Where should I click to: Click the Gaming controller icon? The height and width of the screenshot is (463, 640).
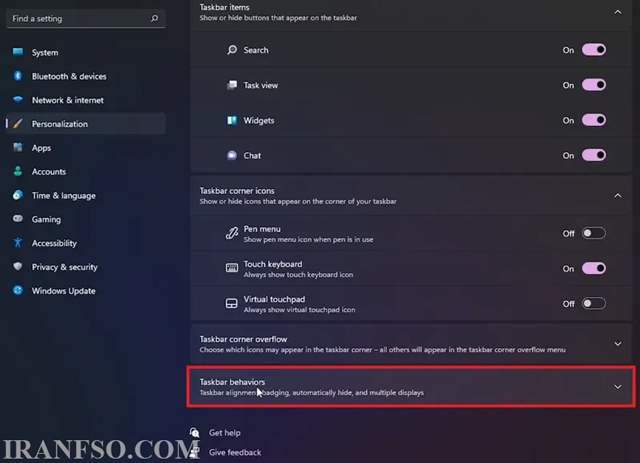18,218
